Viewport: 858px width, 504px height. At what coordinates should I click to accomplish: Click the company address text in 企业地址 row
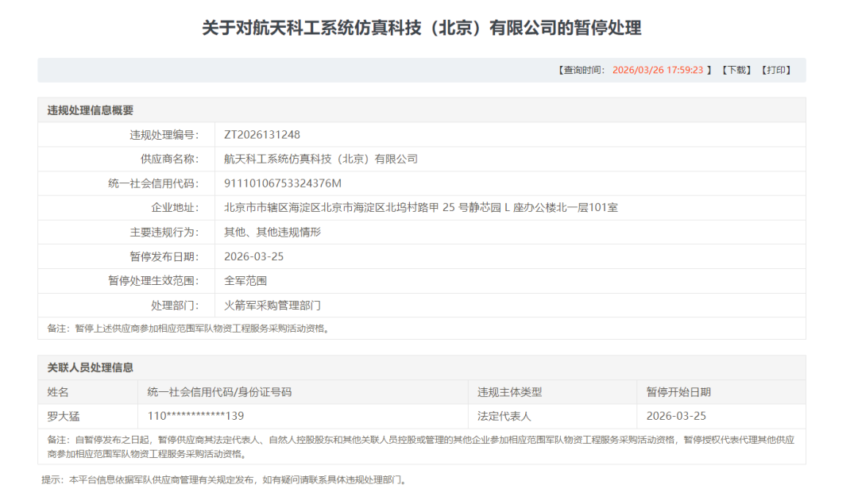tap(421, 208)
